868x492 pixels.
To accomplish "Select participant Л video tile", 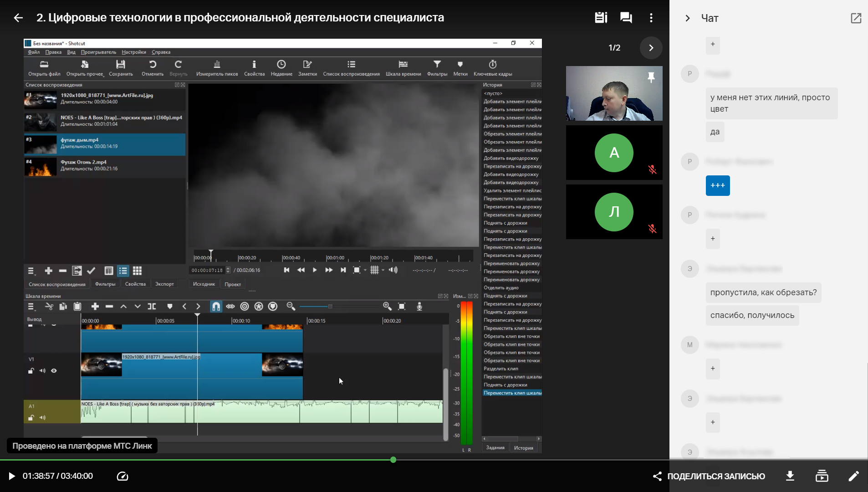I will tap(614, 212).
